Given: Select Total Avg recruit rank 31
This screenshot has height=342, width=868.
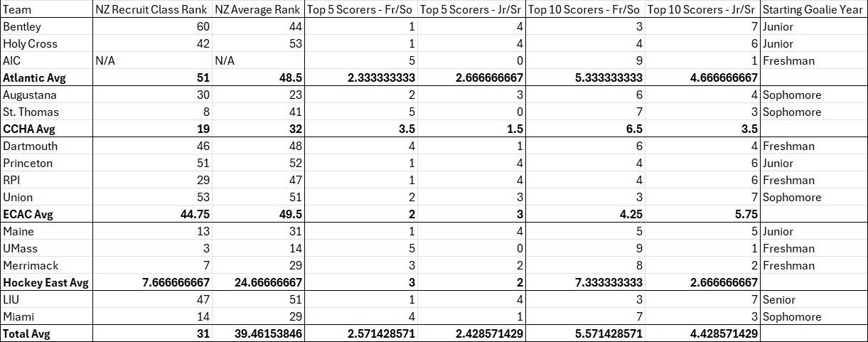Looking at the screenshot, I should (153, 333).
